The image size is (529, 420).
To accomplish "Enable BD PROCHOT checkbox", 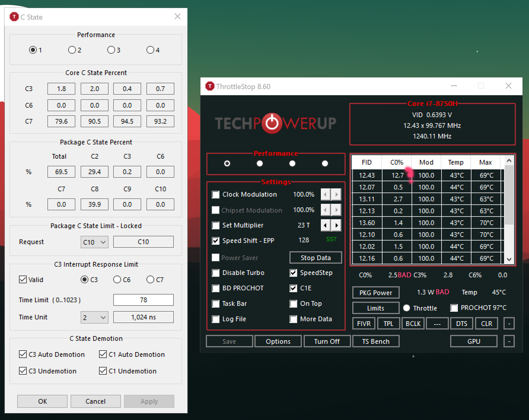I will point(216,288).
